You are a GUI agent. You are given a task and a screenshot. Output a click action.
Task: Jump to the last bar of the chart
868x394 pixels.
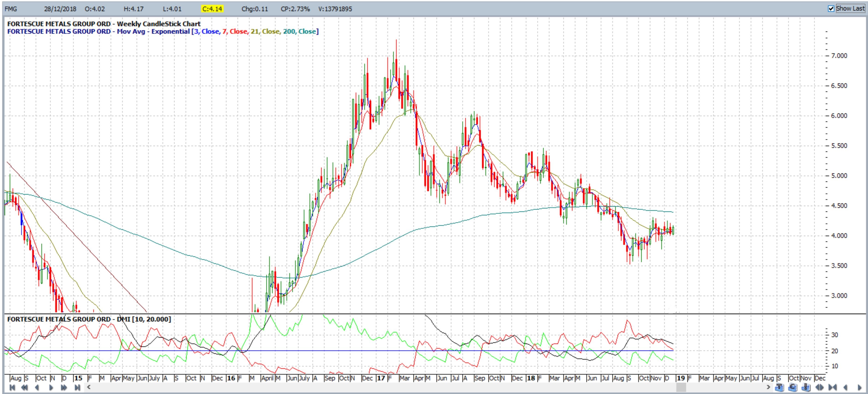(x=77, y=387)
